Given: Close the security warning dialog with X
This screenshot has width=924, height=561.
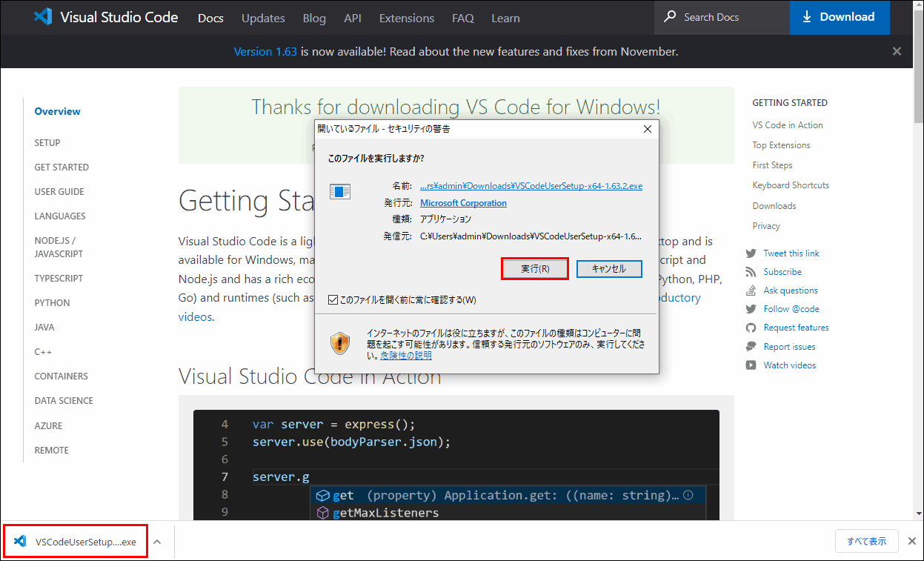Looking at the screenshot, I should coord(647,128).
